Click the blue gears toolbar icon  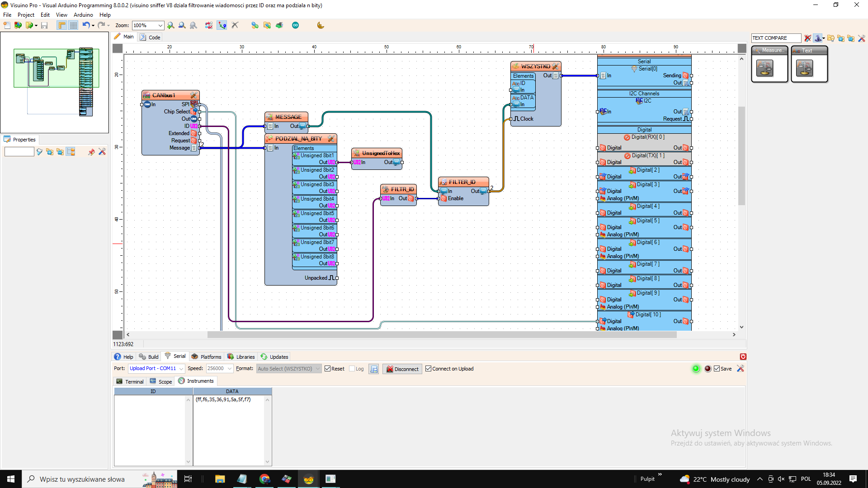click(x=255, y=25)
